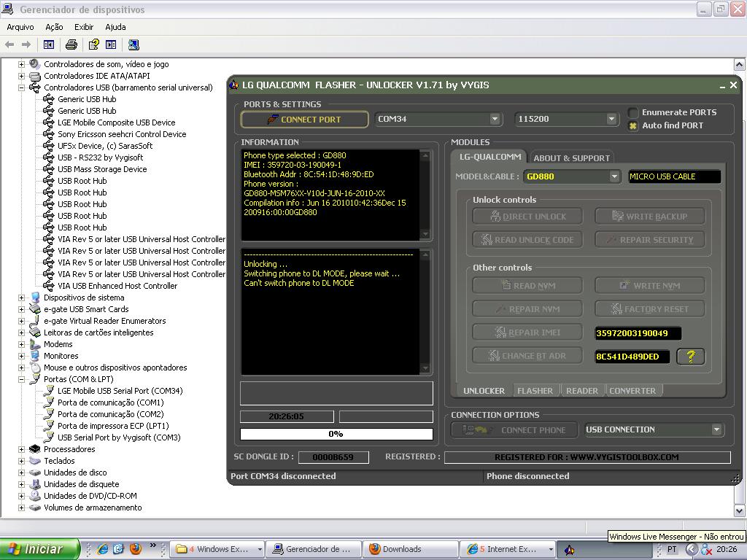
Task: Open the Ação menu
Action: click(54, 27)
